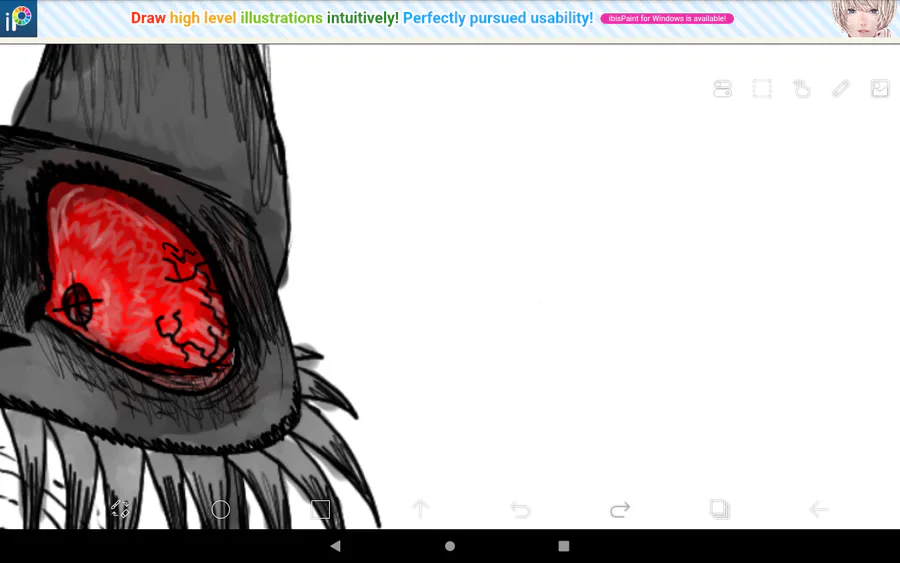Viewport: 900px width, 563px height.
Task: Tap the Android back button
Action: (x=336, y=546)
